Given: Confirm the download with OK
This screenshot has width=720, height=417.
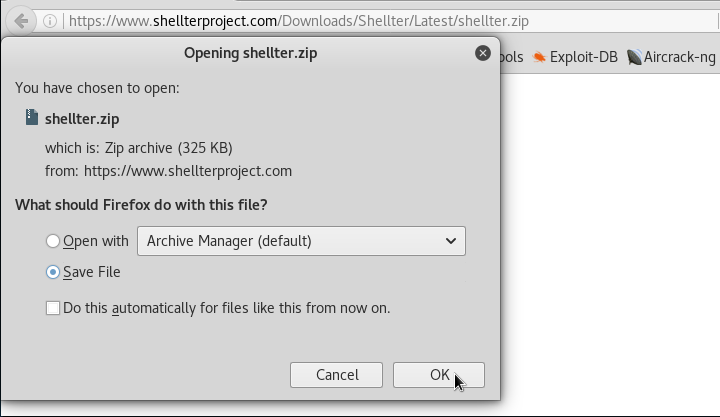Looking at the screenshot, I should [x=439, y=375].
